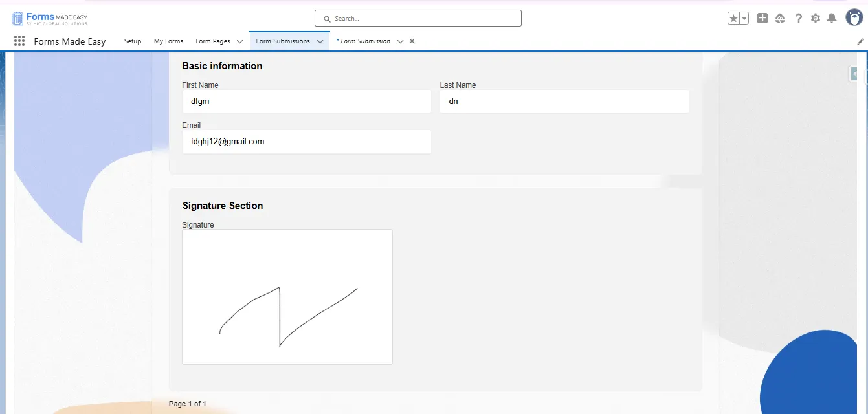Click the Email field
This screenshot has height=414, width=868.
point(307,141)
